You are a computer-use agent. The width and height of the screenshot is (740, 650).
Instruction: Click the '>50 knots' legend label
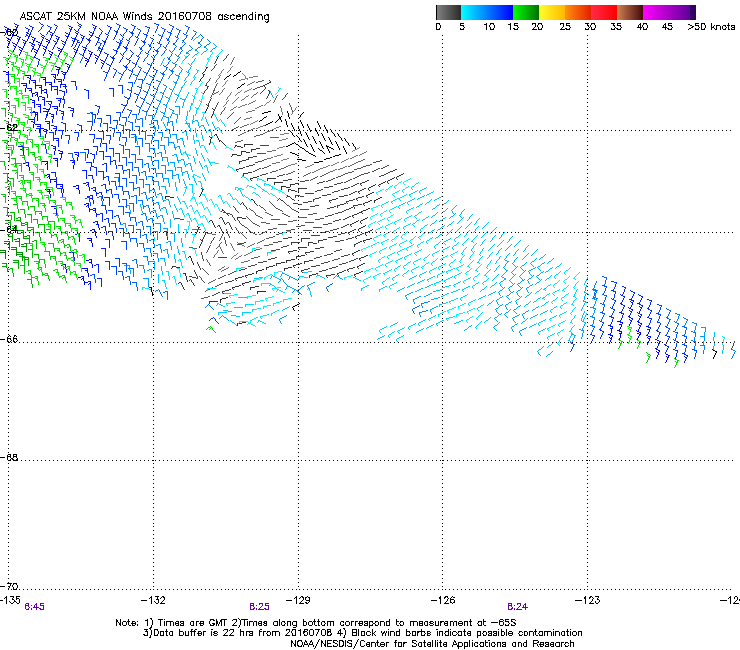[x=711, y=27]
